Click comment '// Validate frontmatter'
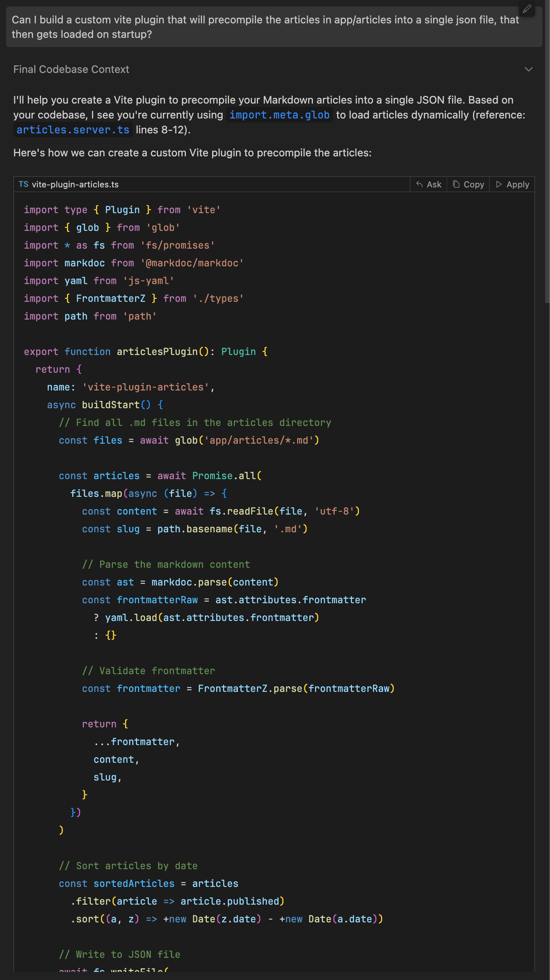The image size is (550, 980). [149, 671]
